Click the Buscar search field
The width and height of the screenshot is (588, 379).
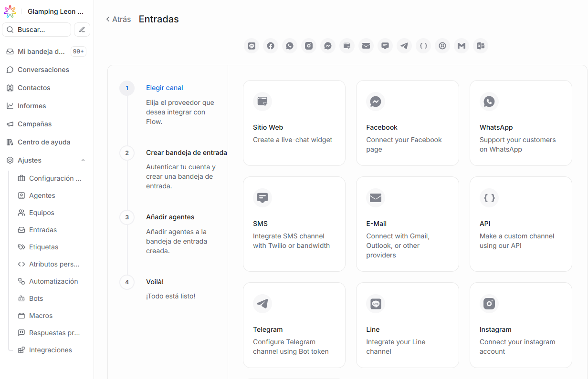click(37, 30)
